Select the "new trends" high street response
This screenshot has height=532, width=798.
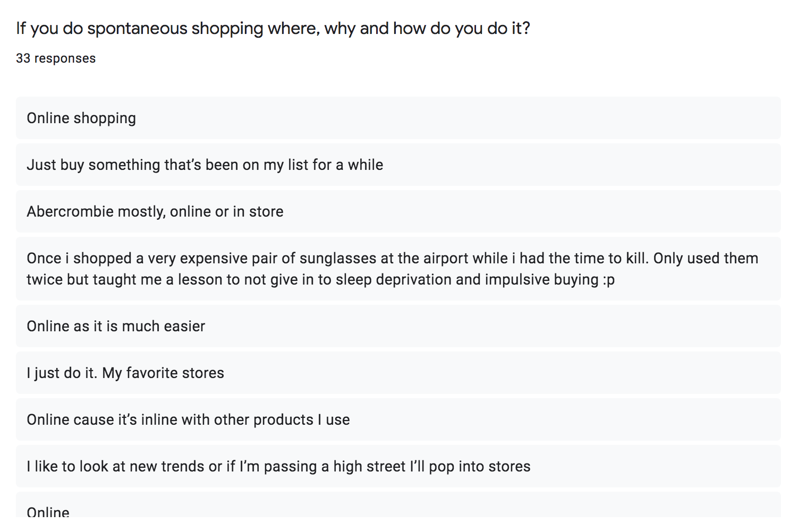(398, 466)
